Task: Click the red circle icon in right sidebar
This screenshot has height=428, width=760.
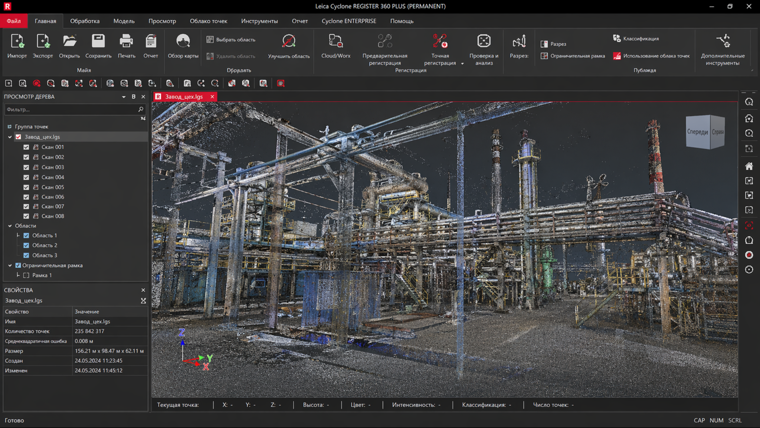Action: 749,255
